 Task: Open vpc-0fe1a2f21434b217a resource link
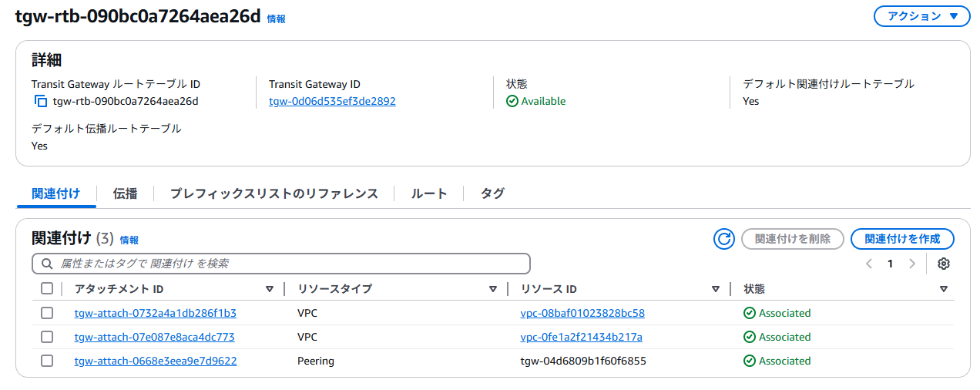pyautogui.click(x=582, y=337)
